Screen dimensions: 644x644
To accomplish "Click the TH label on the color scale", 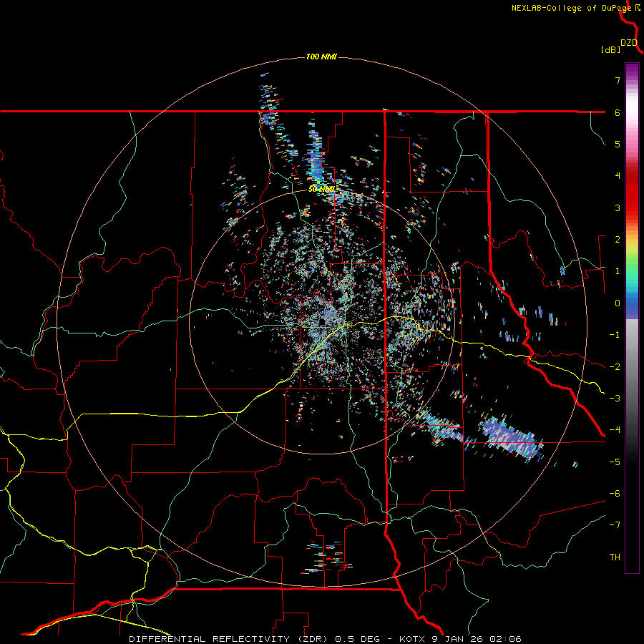I will click(x=615, y=557).
